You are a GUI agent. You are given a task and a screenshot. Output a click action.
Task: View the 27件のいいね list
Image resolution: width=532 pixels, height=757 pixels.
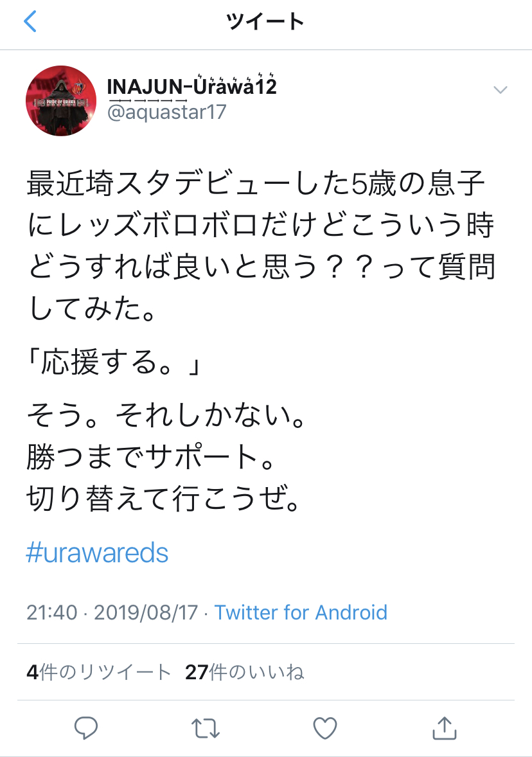pyautogui.click(x=244, y=672)
